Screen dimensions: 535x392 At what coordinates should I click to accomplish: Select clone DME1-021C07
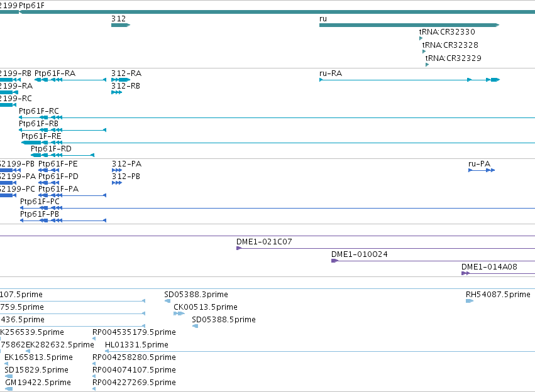(385, 248)
